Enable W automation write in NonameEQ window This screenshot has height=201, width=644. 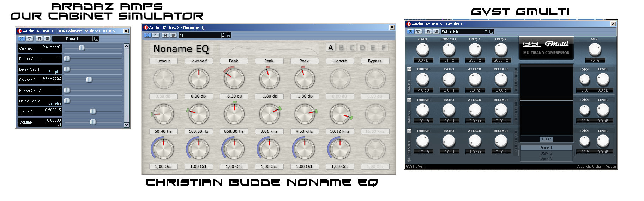click(173, 35)
